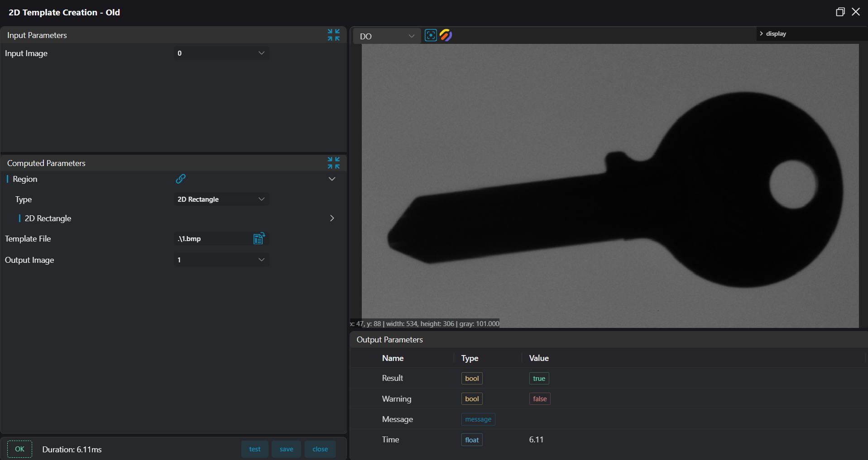Screen dimensions: 868x460
Task: Browse for the Template File
Action: pos(259,238)
